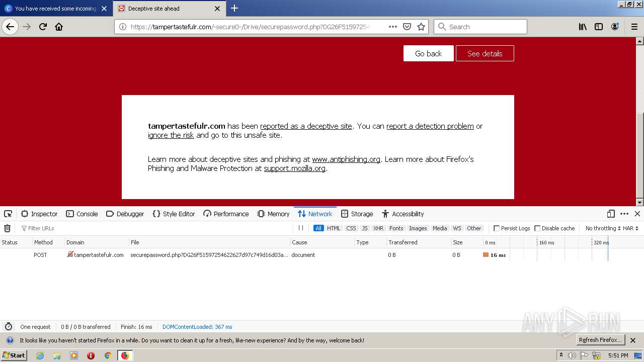
Task: Open the No throttling dropdown
Action: click(x=603, y=228)
